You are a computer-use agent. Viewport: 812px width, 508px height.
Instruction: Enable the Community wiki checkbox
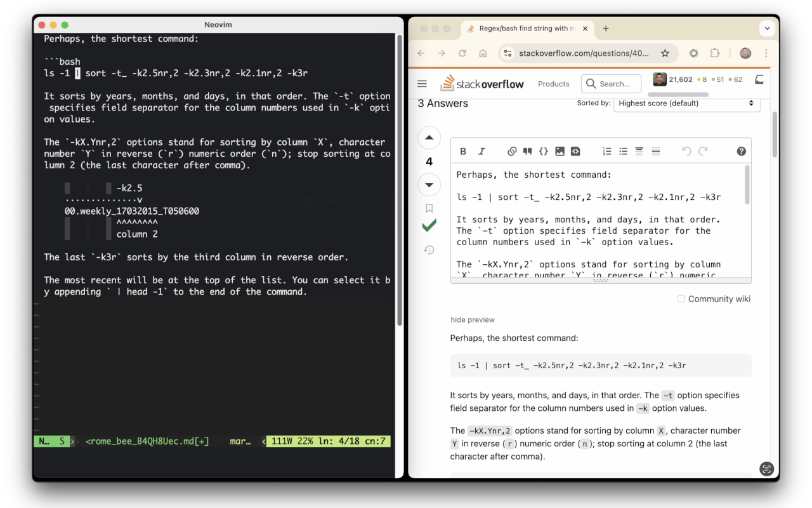tap(681, 298)
